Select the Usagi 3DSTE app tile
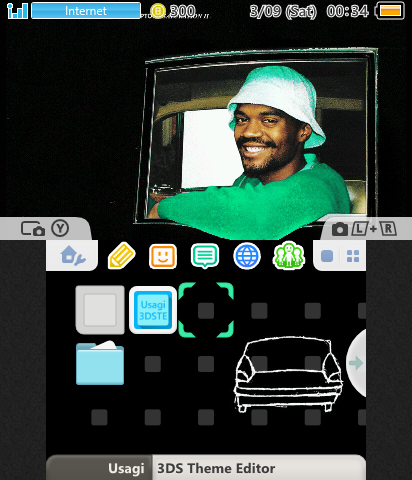 click(x=153, y=310)
